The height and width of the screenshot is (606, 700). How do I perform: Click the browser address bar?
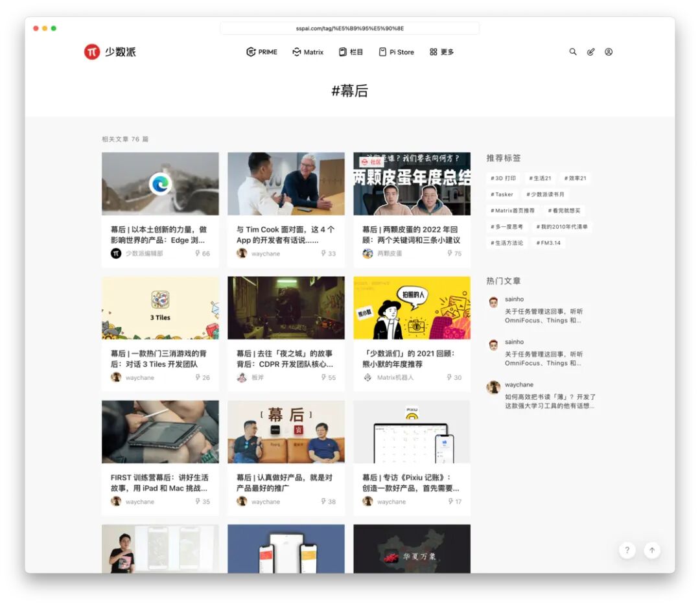pyautogui.click(x=350, y=28)
